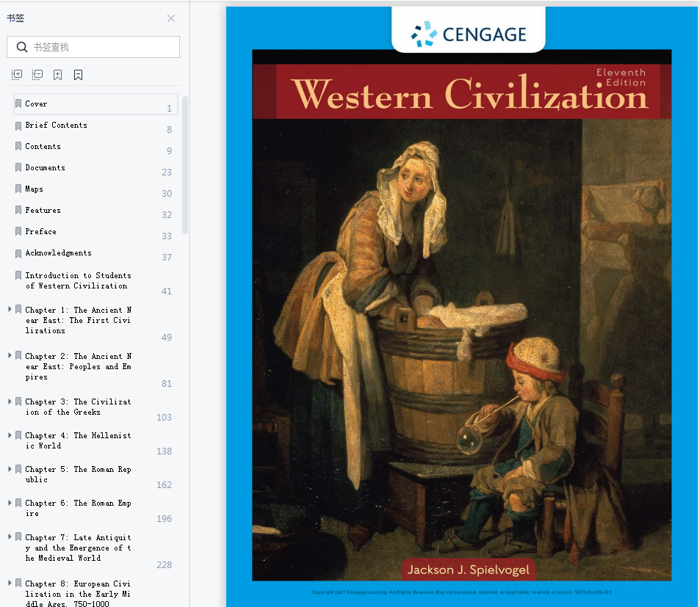Collapse all bookmarks icon
The height and width of the screenshot is (607, 700).
click(37, 74)
